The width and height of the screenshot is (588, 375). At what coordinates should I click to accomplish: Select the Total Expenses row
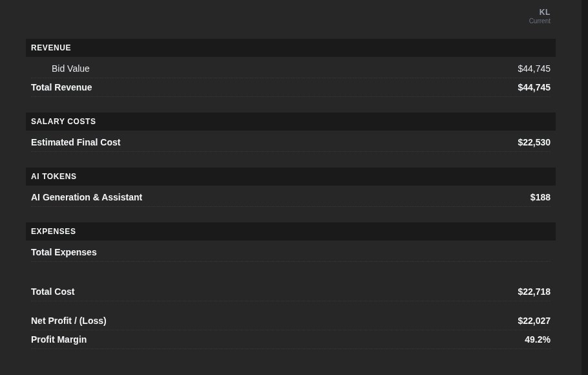point(291,252)
